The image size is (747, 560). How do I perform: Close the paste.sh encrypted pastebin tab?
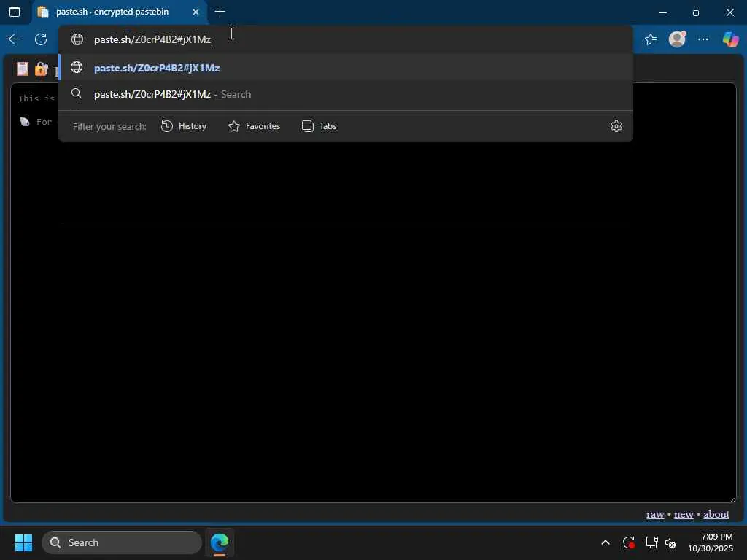pyautogui.click(x=196, y=12)
